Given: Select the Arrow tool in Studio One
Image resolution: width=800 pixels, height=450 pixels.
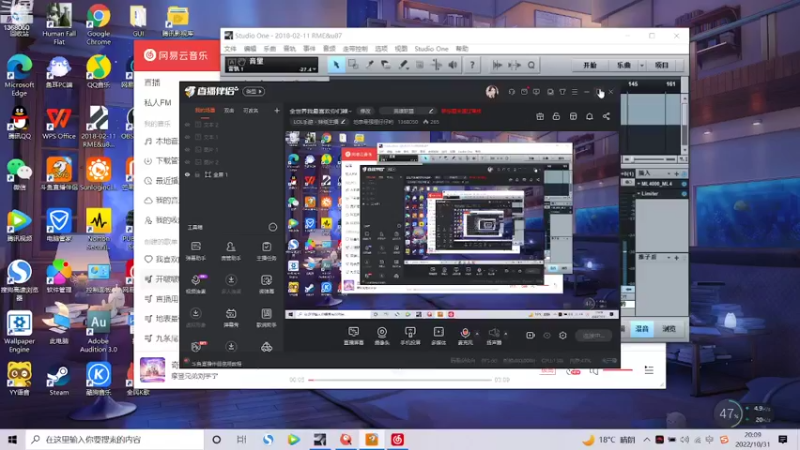Looking at the screenshot, I should pyautogui.click(x=336, y=65).
